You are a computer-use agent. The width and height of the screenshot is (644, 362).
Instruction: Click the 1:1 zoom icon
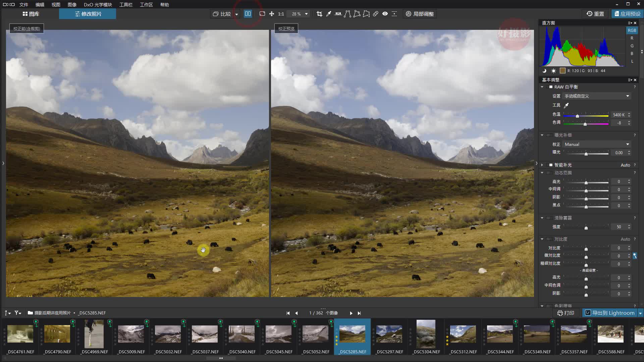coord(281,14)
